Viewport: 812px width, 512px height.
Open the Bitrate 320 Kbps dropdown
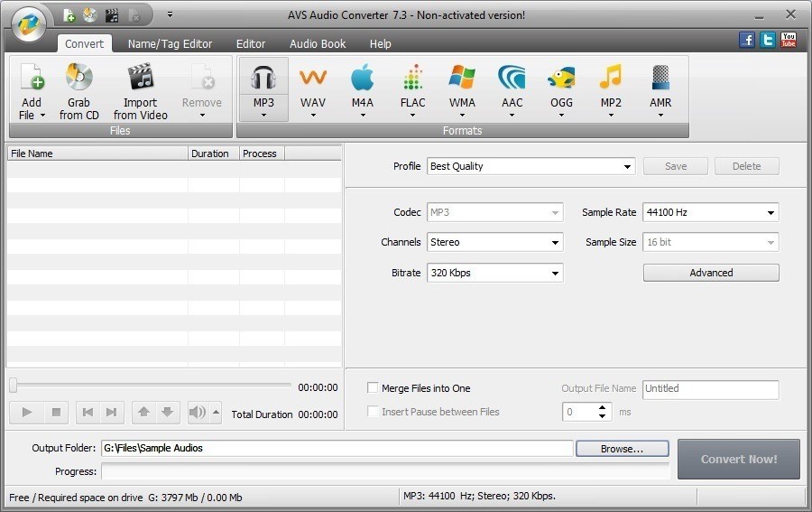pos(495,273)
